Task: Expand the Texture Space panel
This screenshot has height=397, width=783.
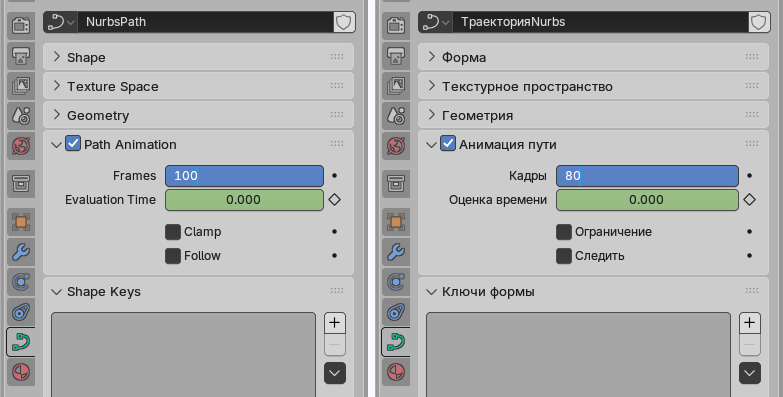Action: click(x=199, y=86)
